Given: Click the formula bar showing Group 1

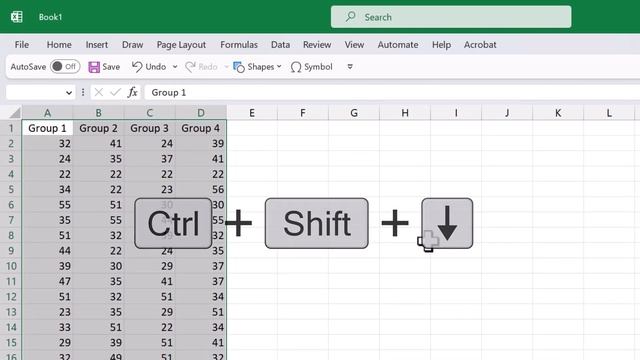Looking at the screenshot, I should [x=392, y=92].
